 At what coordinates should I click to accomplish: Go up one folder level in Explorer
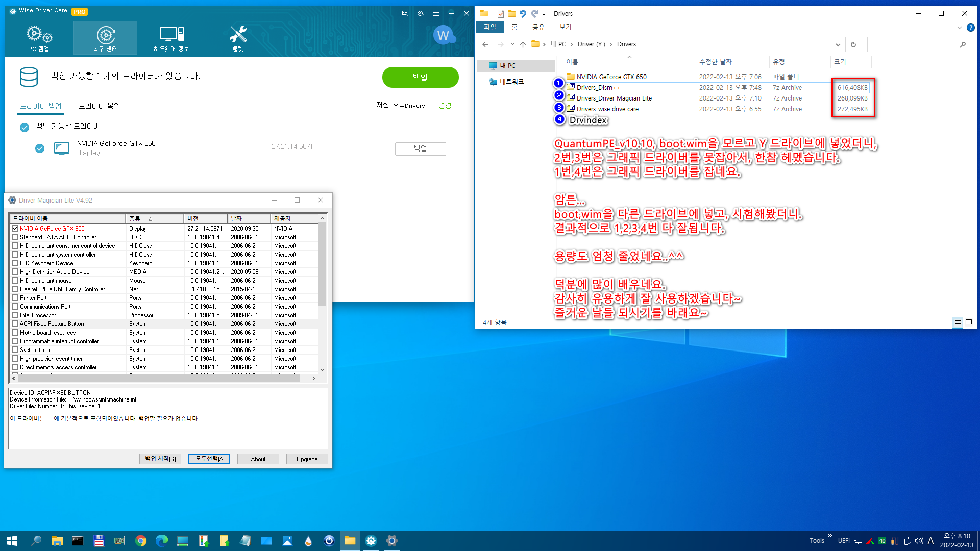click(523, 44)
